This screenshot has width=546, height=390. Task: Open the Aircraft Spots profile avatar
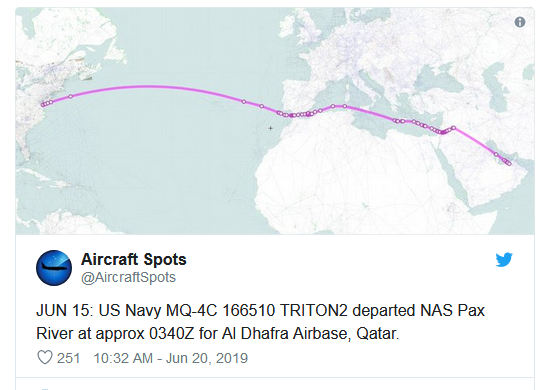[x=54, y=268]
